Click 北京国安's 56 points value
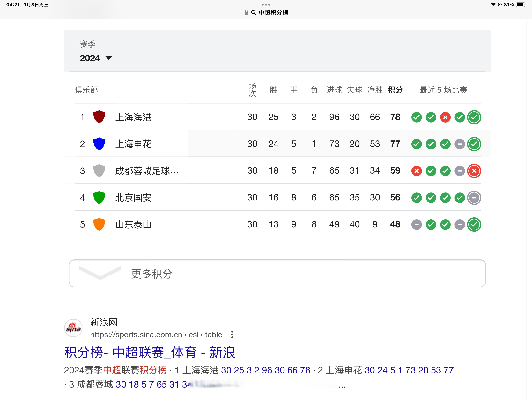532x399 pixels. (395, 198)
